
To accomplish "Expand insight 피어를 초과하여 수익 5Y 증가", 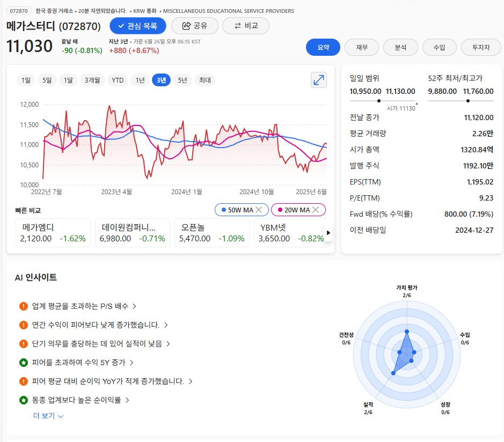I will [82, 363].
